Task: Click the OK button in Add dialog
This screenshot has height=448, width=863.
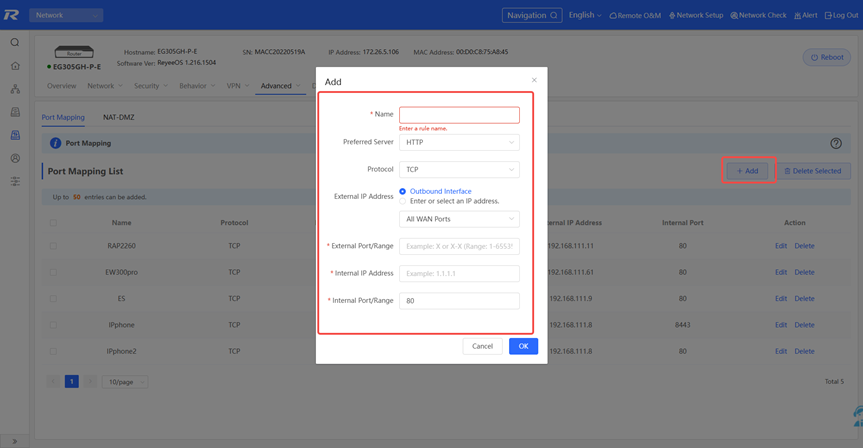Action: (523, 346)
